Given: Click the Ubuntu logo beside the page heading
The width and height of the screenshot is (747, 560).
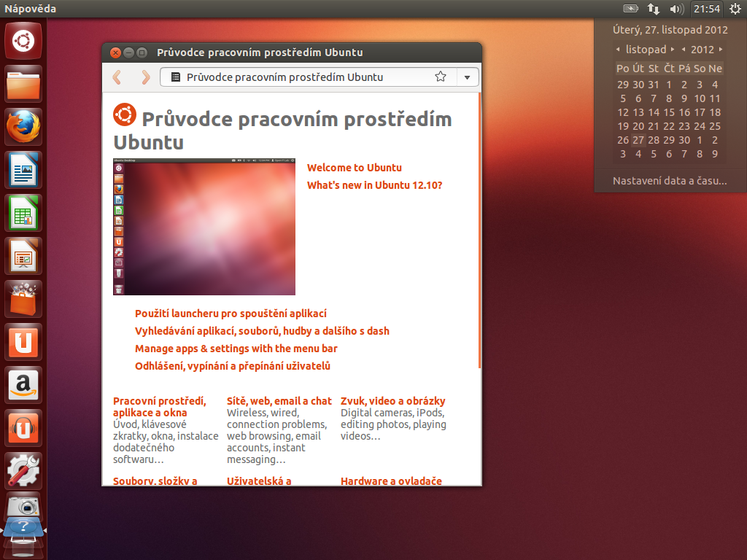Looking at the screenshot, I should click(124, 114).
